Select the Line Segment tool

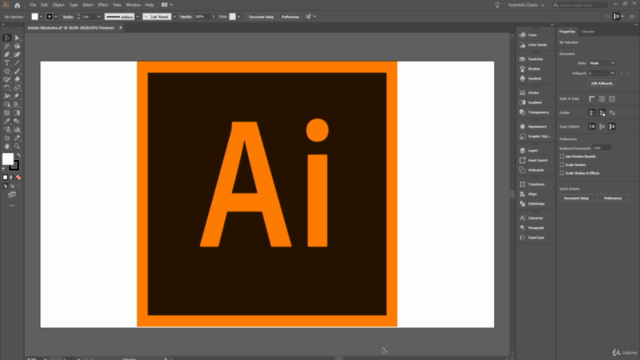pos(17,63)
